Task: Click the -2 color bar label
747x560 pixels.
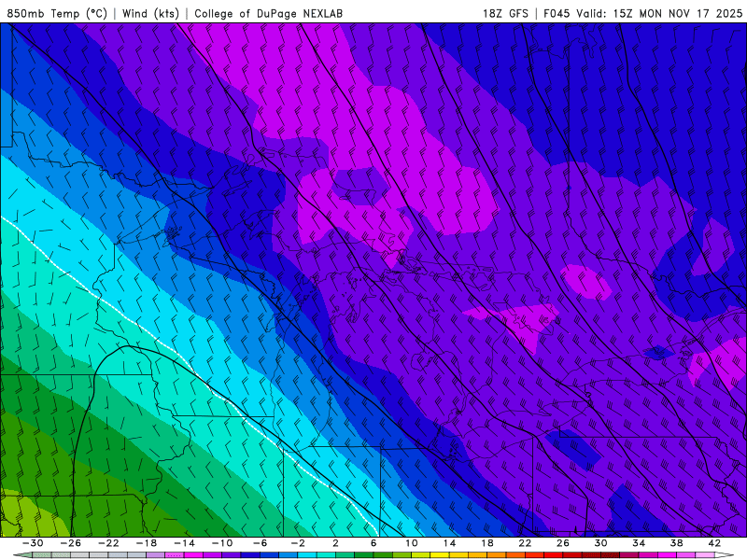Action: coord(298,543)
